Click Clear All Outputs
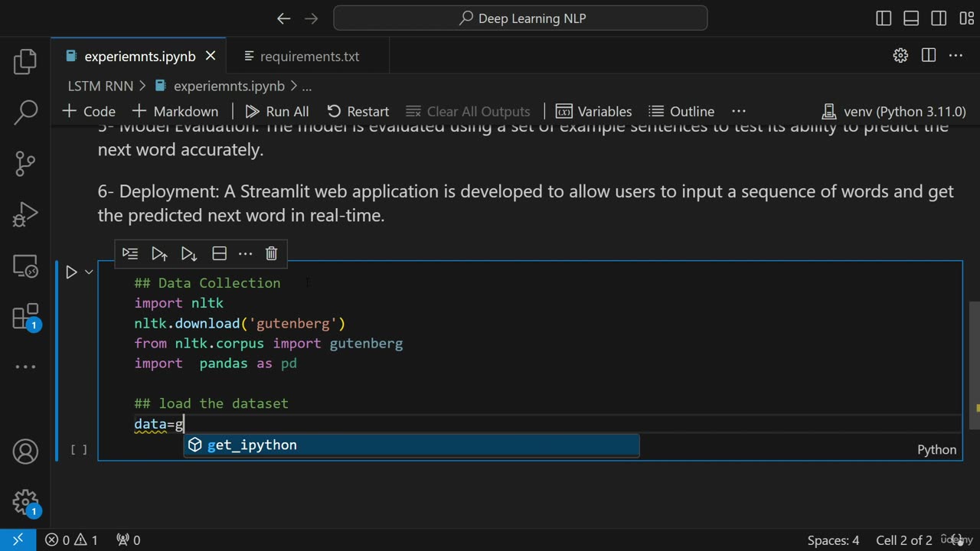 pos(468,111)
